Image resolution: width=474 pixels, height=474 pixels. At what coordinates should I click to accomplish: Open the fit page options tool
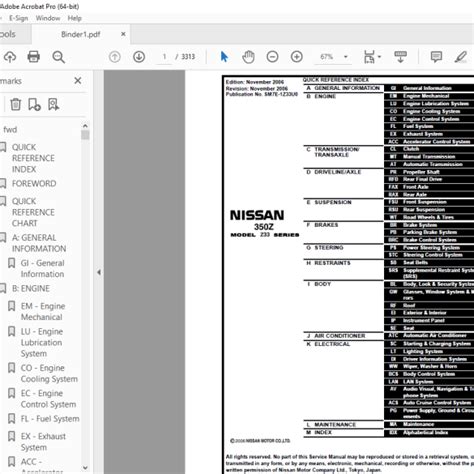pos(369,57)
